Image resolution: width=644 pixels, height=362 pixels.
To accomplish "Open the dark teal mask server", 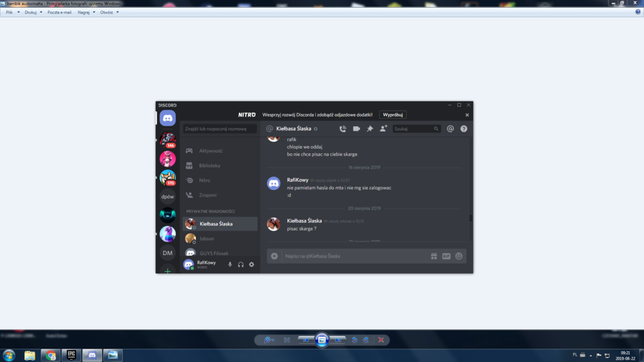I will pyautogui.click(x=167, y=215).
